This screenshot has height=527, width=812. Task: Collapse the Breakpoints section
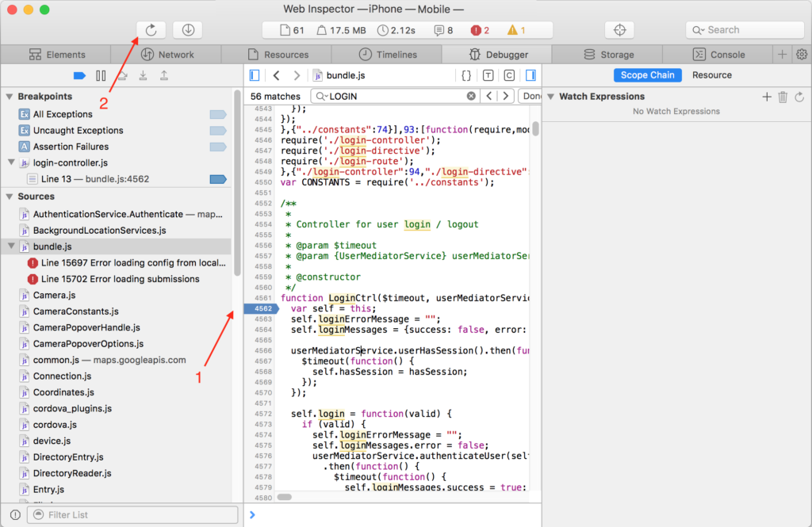tap(10, 97)
